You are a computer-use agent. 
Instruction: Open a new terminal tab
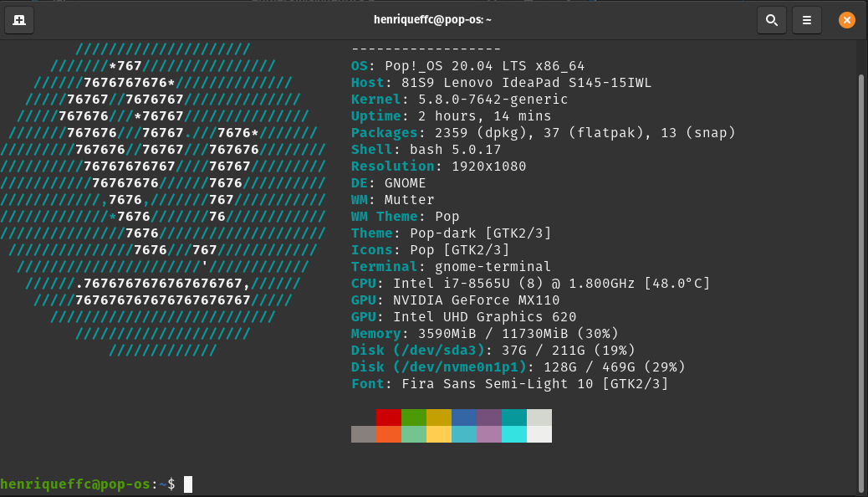(19, 19)
